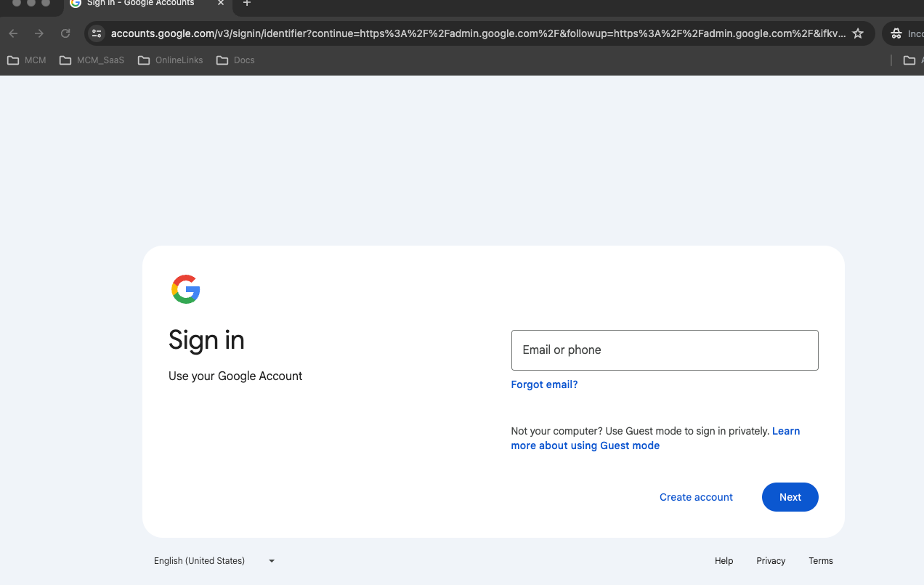Open a new tab with plus icon
924x585 pixels.
pyautogui.click(x=247, y=4)
